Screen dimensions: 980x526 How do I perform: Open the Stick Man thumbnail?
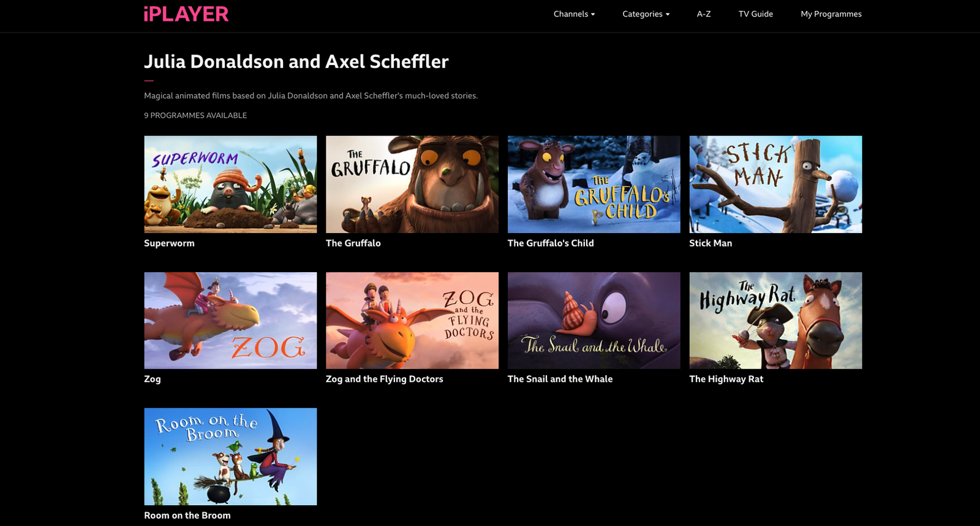tap(775, 185)
